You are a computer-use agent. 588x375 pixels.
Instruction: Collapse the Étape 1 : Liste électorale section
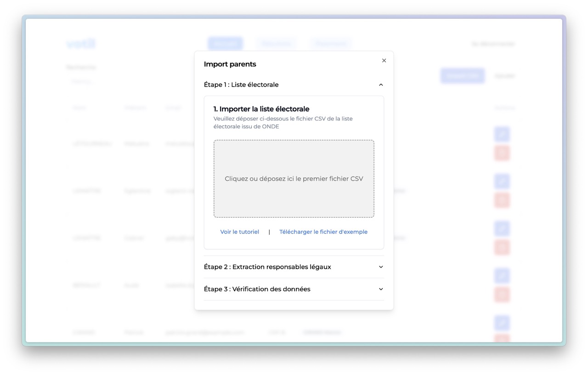point(380,85)
